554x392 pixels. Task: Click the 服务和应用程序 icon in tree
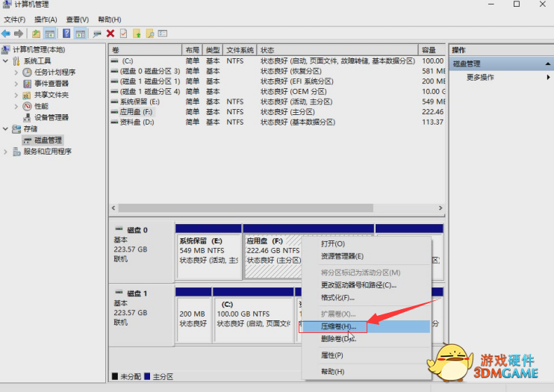(16, 152)
